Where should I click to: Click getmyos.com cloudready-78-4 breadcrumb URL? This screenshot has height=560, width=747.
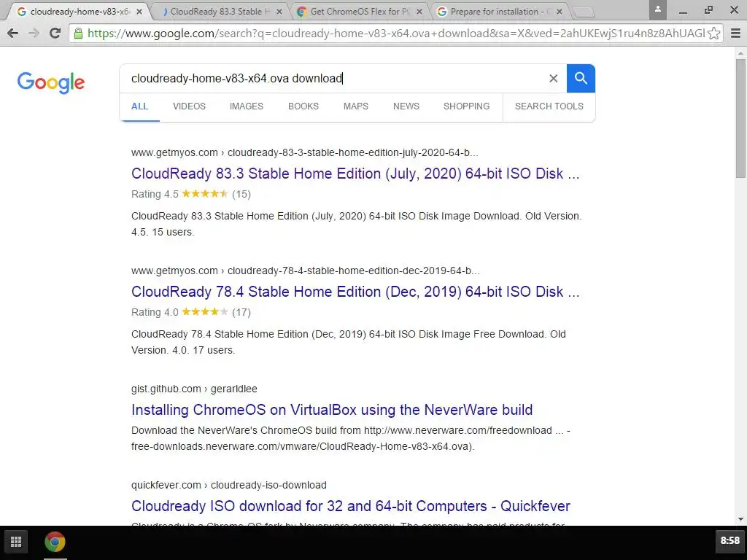306,271
